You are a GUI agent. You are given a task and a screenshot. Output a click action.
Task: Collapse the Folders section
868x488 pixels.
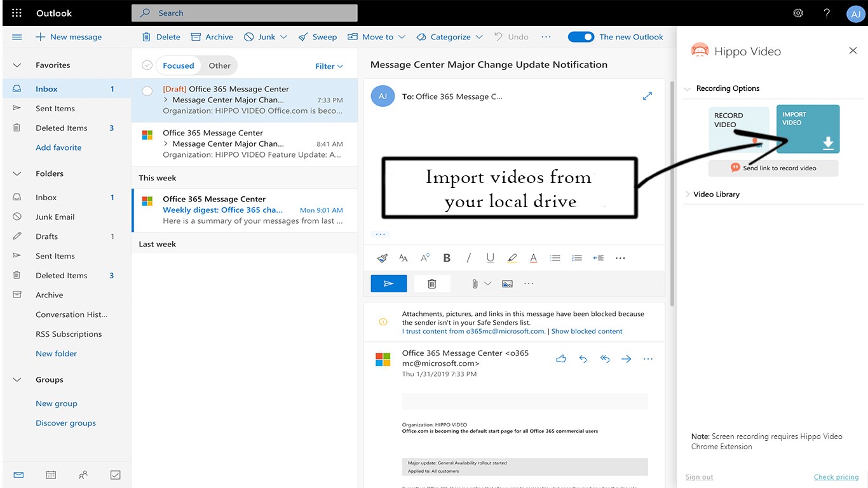(x=17, y=173)
